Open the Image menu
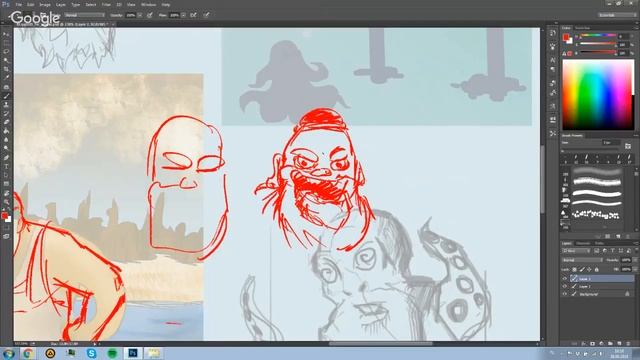 coord(45,4)
